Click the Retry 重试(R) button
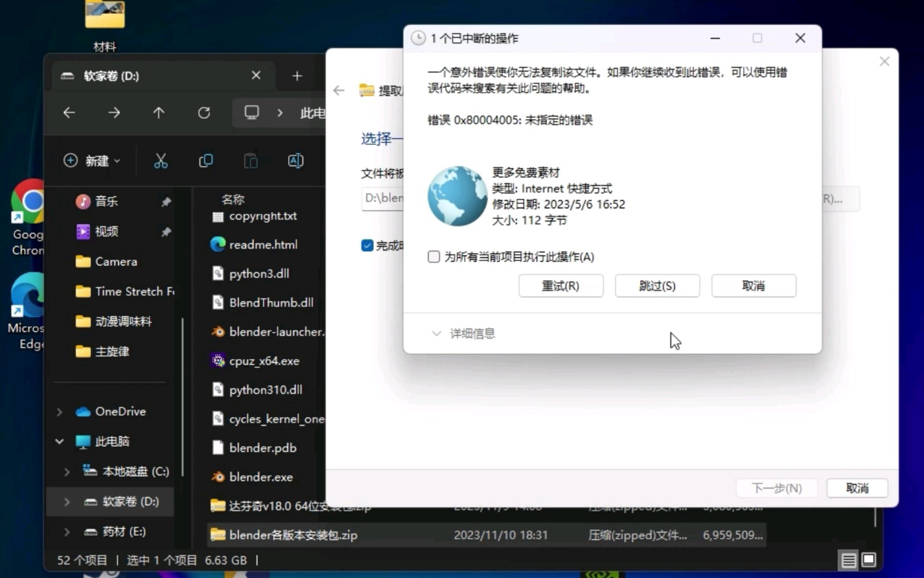The width and height of the screenshot is (924, 578). tap(560, 286)
